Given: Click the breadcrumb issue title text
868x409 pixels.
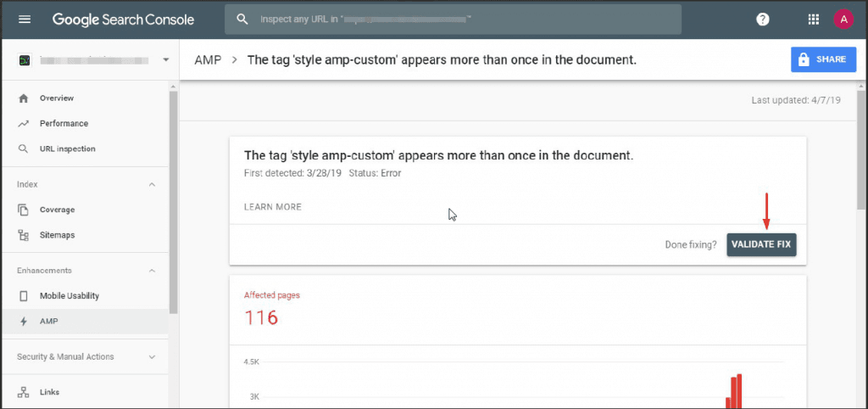Looking at the screenshot, I should point(442,60).
